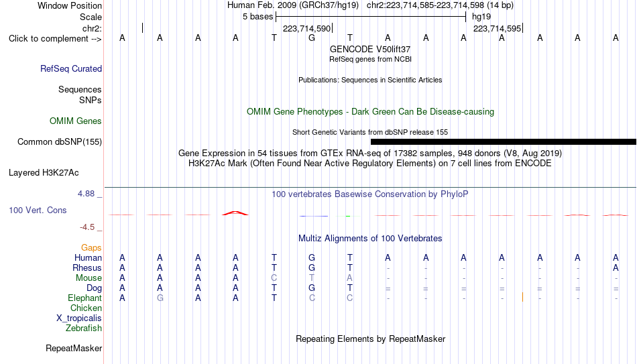Click the light G base in Elephant row

160,298
